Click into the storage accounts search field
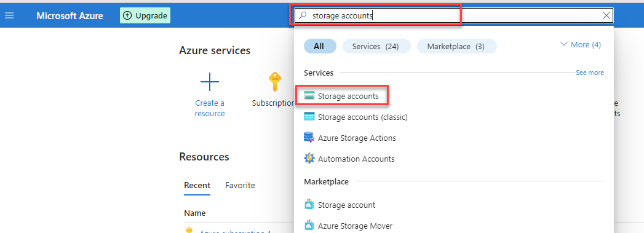The width and height of the screenshot is (644, 233). tap(454, 15)
